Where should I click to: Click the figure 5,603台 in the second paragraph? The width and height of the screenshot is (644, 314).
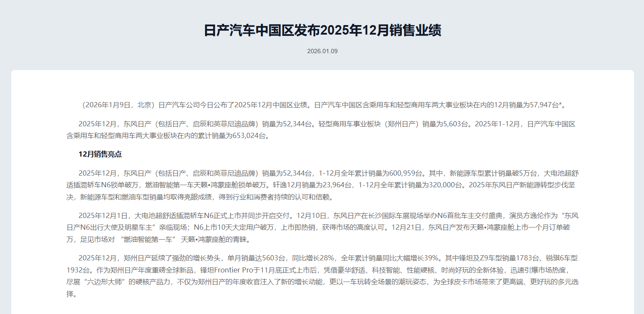point(455,124)
